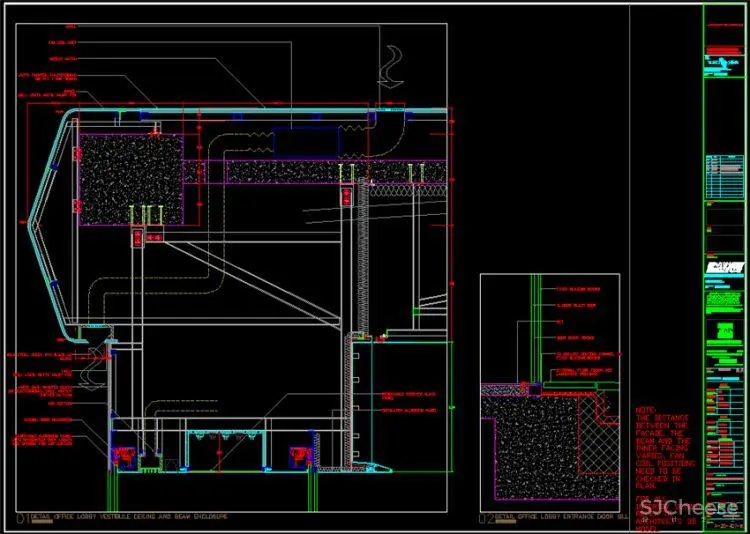Click the white company logo in title block
The width and height of the screenshot is (750, 534).
(x=725, y=267)
